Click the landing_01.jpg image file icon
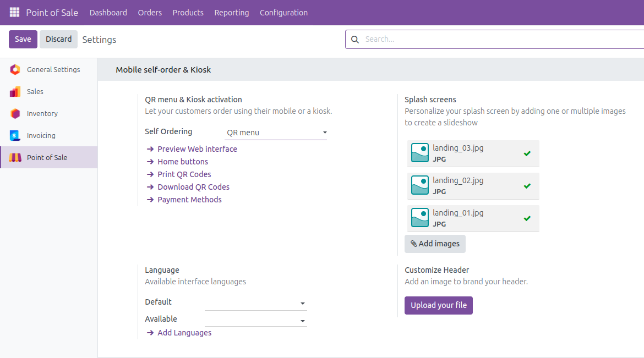The image size is (644, 358). (x=420, y=218)
